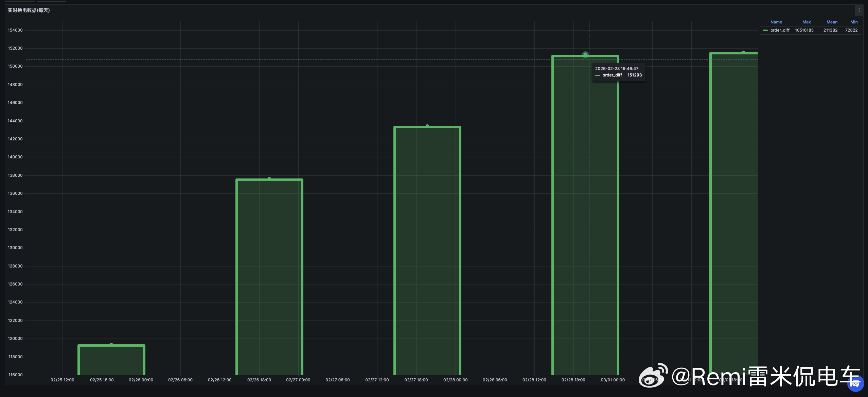Click the shortest bar near 02/25 18:00
Image resolution: width=868 pixels, height=397 pixels.
click(x=111, y=360)
